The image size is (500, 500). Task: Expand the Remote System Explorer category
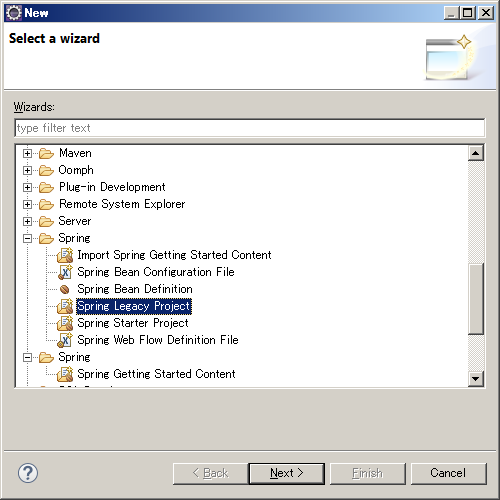pos(28,205)
